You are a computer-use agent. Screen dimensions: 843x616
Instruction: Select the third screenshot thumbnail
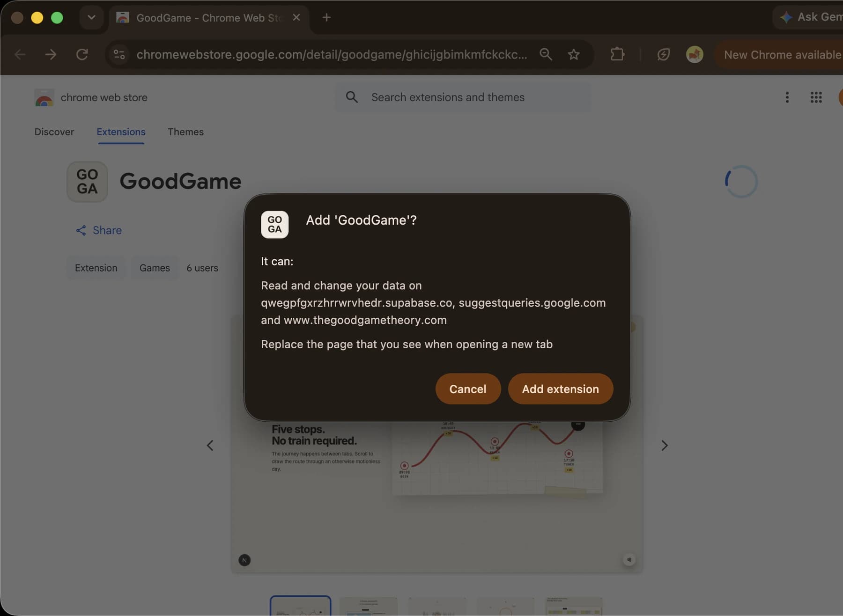pyautogui.click(x=437, y=606)
